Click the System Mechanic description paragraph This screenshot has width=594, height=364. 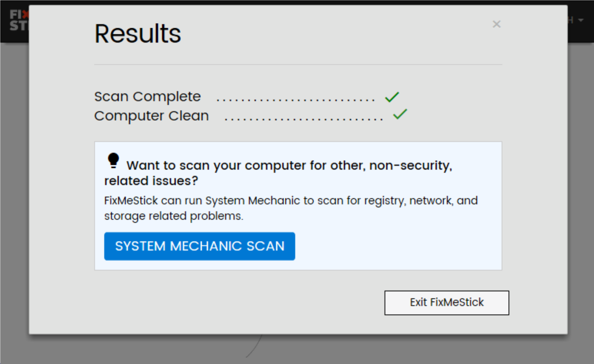[x=291, y=208]
